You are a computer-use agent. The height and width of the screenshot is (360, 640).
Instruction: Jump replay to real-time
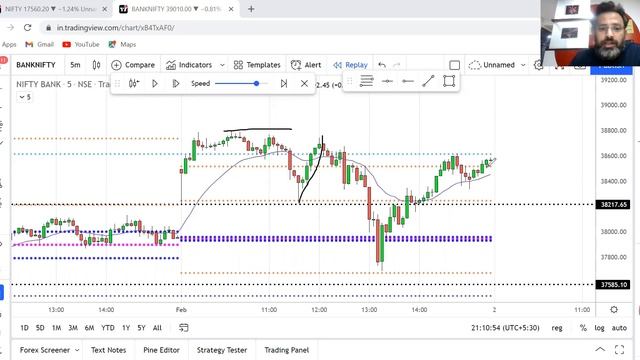click(x=284, y=84)
